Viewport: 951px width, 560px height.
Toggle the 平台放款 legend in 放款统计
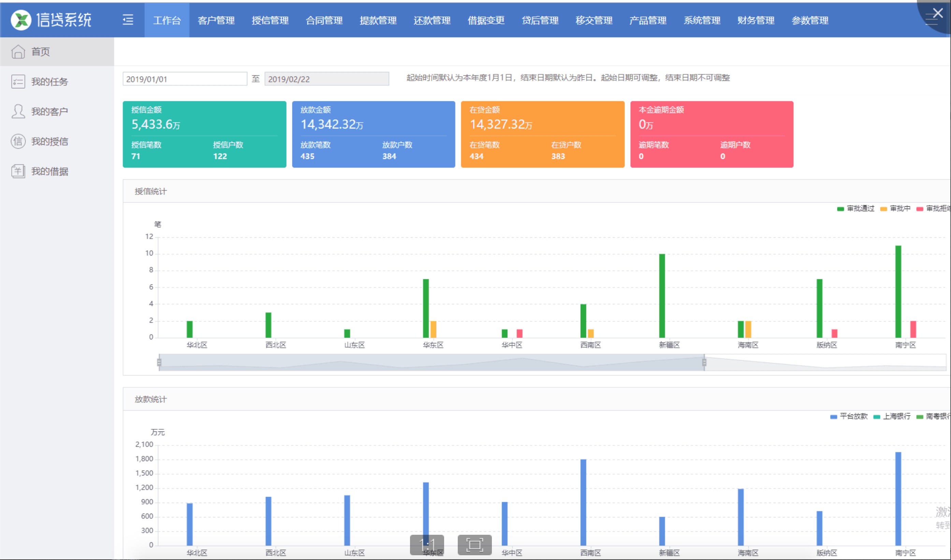pos(849,416)
